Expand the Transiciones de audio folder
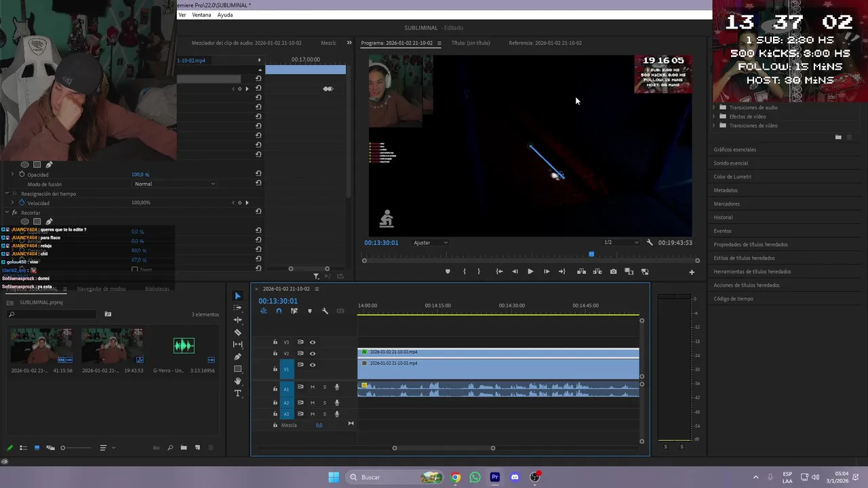Screen dimensions: 868x488 tap(714, 108)
